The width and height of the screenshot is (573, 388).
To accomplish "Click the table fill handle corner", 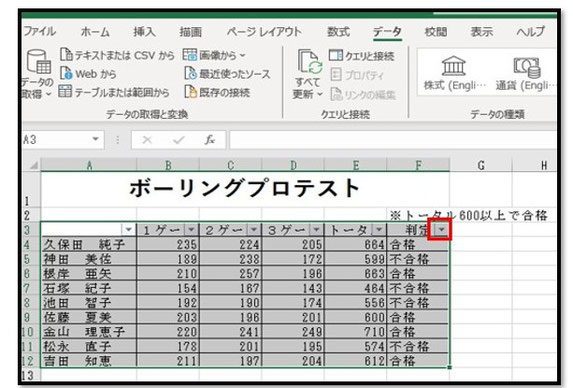I will click(449, 368).
